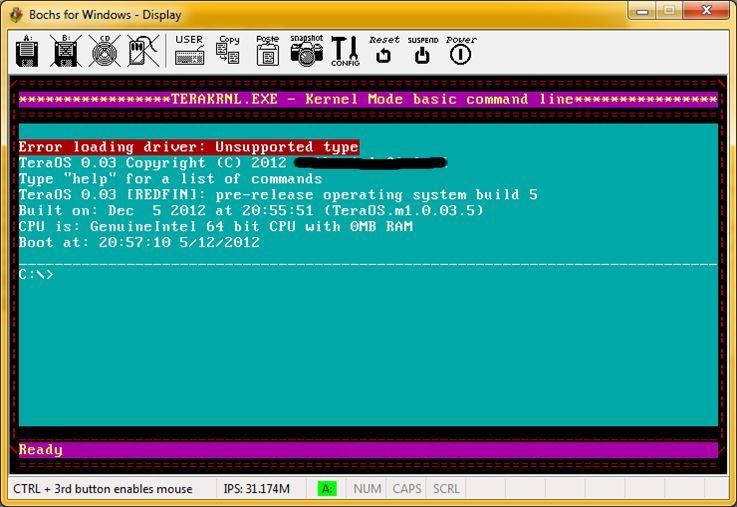Click the Paste clipboard icon
737x507 pixels.
[x=267, y=50]
